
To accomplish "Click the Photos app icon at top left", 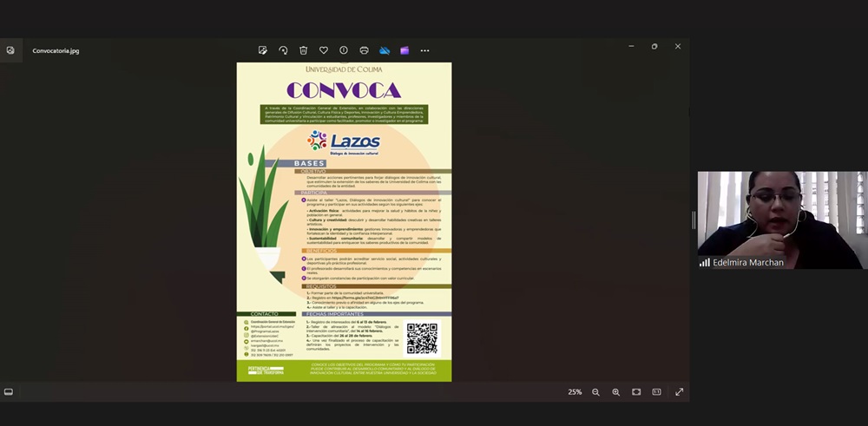I will [x=10, y=50].
